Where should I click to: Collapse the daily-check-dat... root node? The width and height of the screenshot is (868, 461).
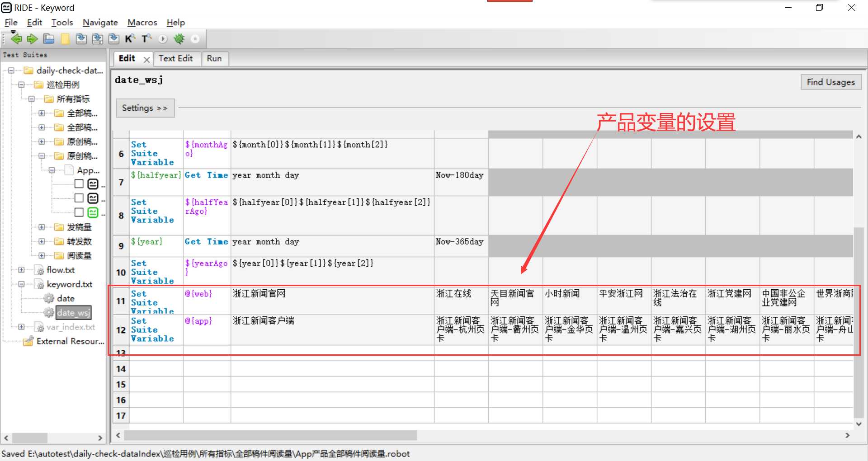pyautogui.click(x=11, y=71)
